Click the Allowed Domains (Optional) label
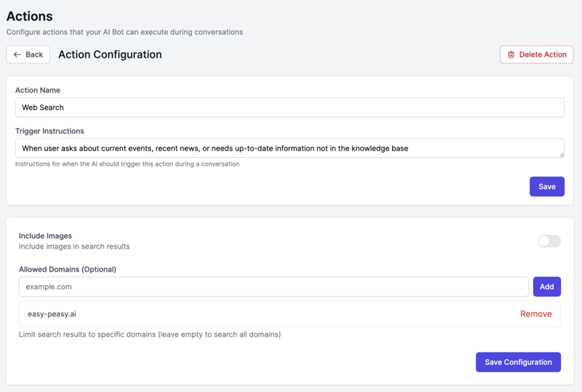The height and width of the screenshot is (392, 582). (68, 269)
